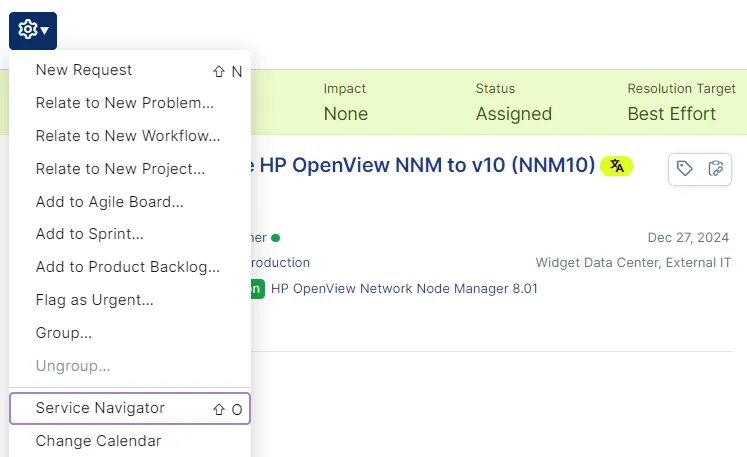Select Add to Agile Board...

point(130,202)
